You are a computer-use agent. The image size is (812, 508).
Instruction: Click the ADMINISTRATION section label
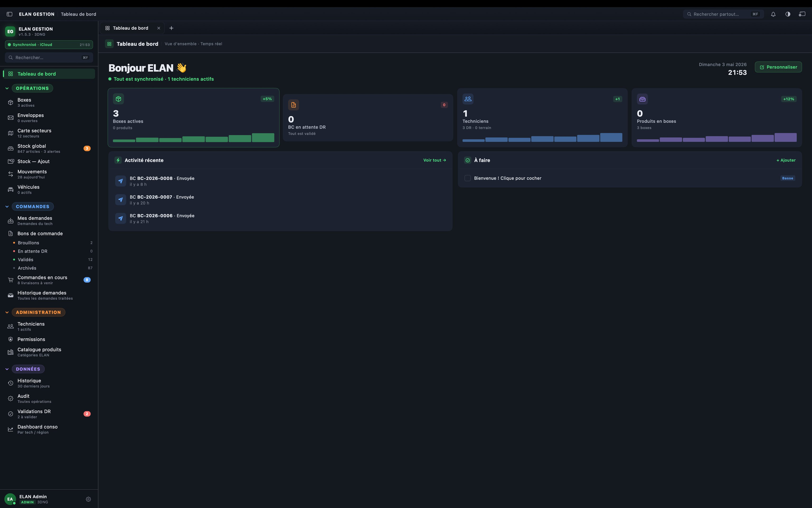38,312
